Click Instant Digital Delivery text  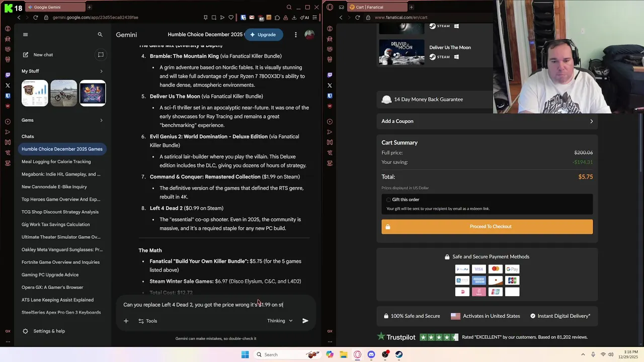(563, 316)
